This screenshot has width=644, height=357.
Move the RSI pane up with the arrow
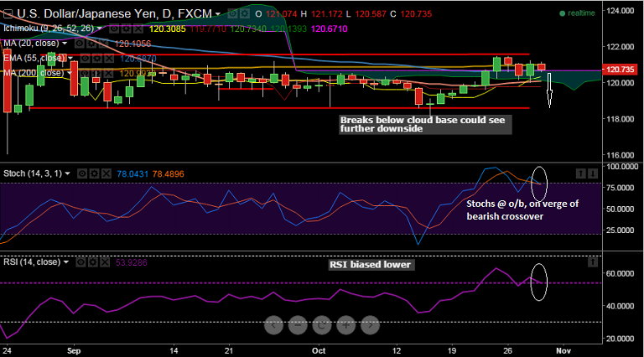tap(593, 261)
